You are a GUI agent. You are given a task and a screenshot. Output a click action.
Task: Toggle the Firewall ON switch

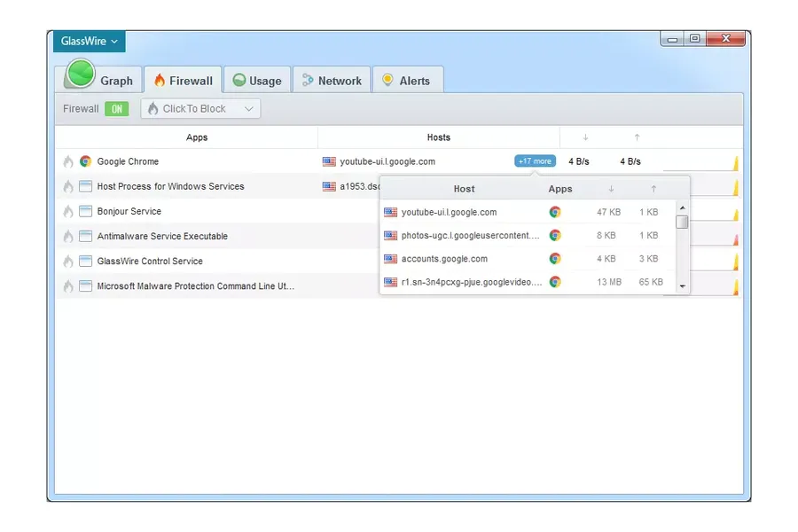coord(116,109)
